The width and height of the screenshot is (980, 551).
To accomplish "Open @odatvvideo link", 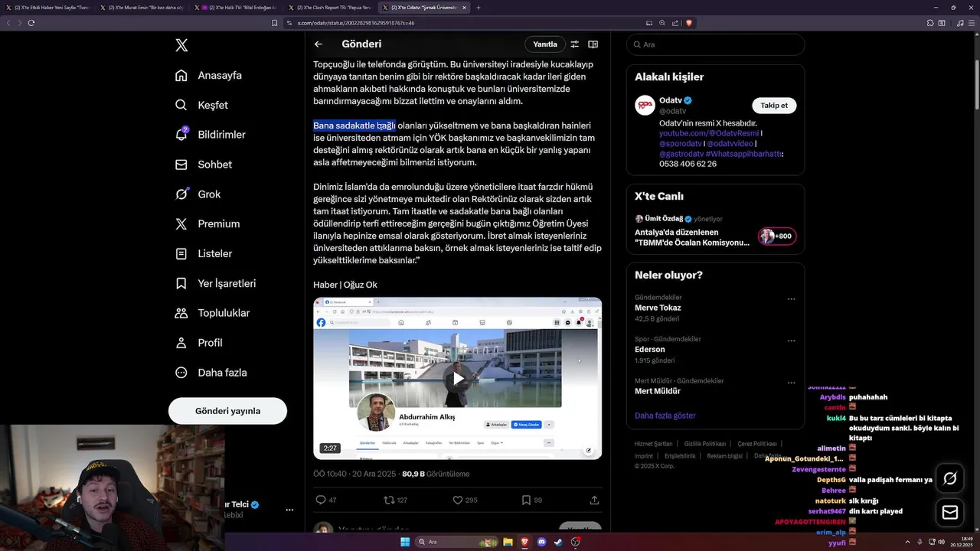I will 729,143.
